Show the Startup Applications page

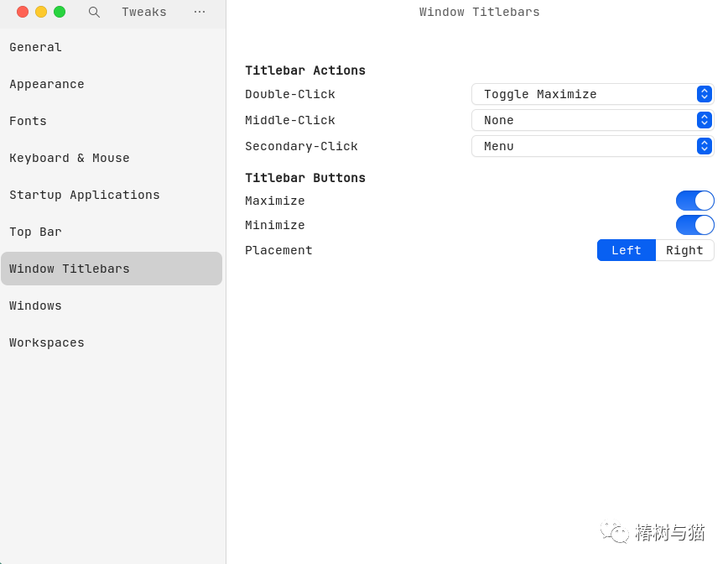[85, 195]
